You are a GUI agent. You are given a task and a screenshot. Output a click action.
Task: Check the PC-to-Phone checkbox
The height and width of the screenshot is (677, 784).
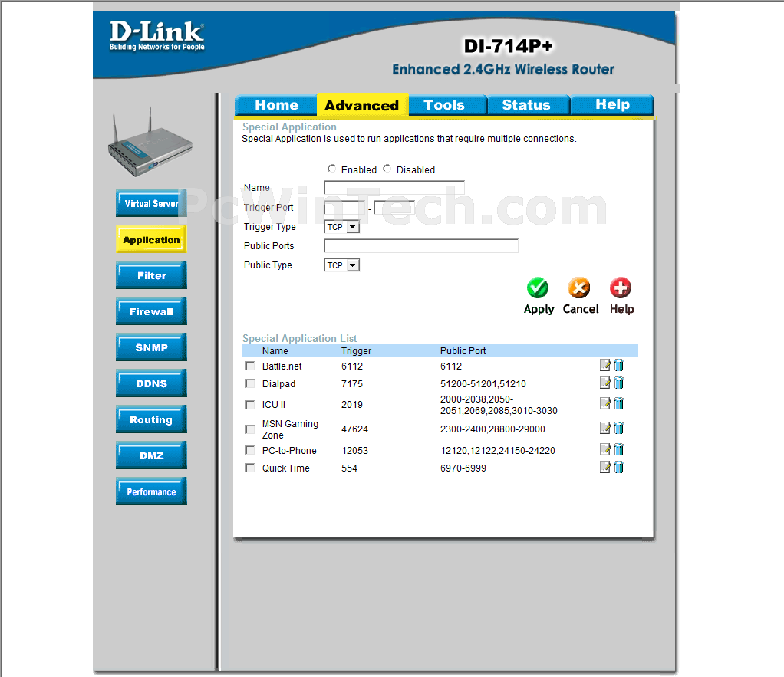click(x=250, y=450)
